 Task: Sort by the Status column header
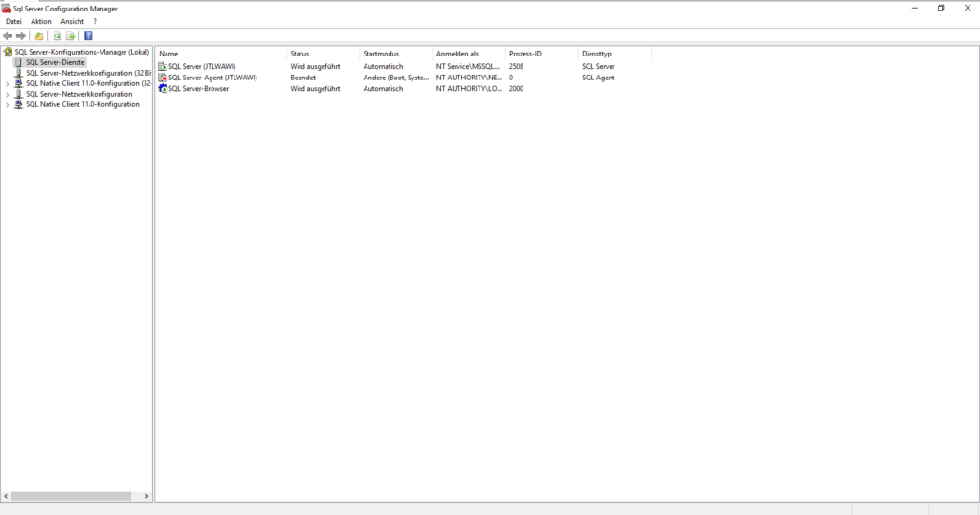[x=323, y=54]
